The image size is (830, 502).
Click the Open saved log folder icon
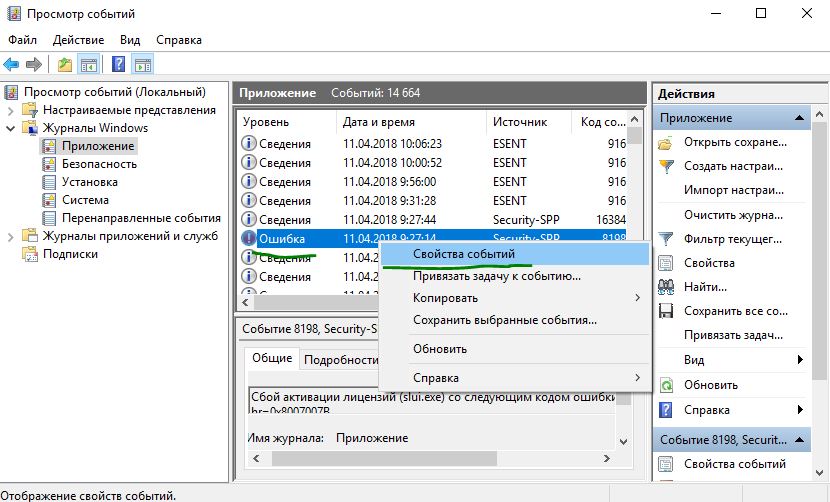(665, 143)
